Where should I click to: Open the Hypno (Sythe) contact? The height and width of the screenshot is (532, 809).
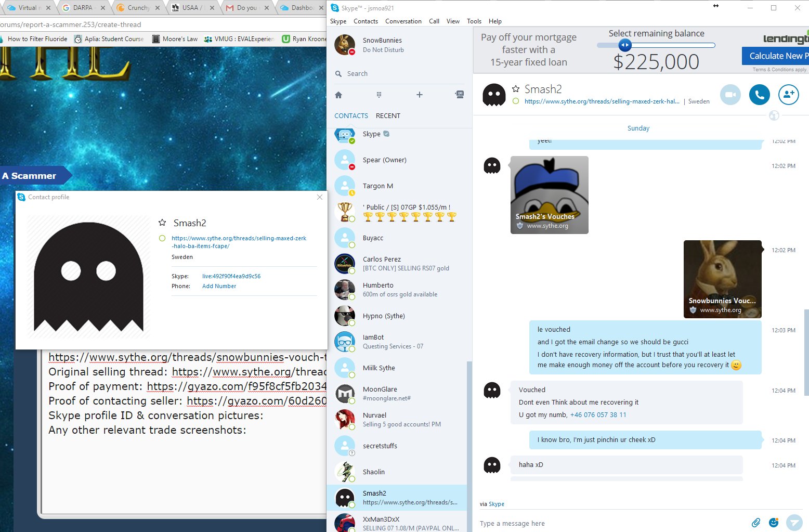pos(397,316)
